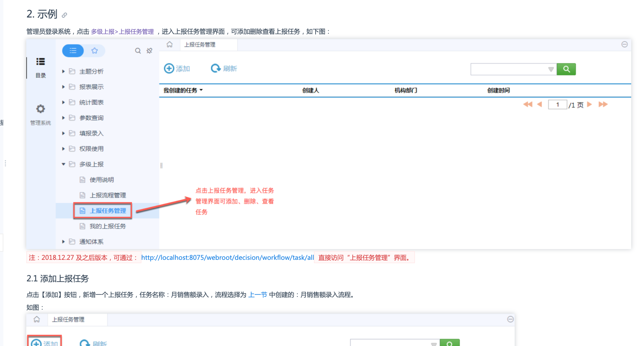Expand the 主题分析 folder

coord(63,71)
